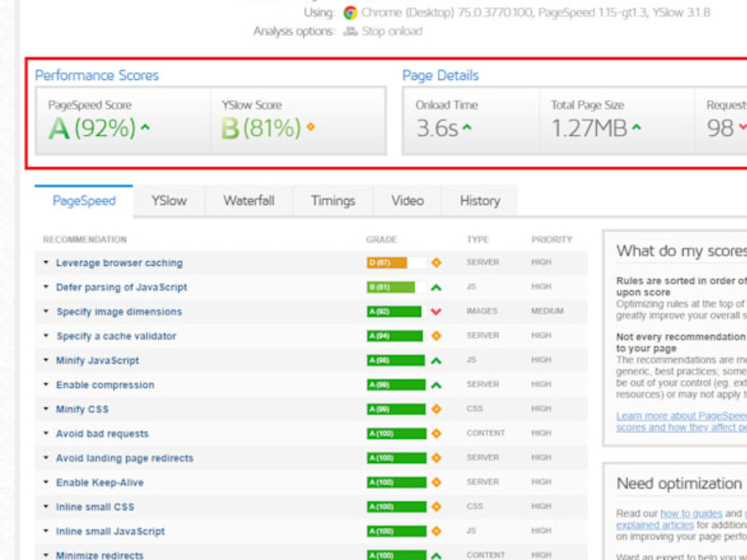This screenshot has height=560, width=747.
Task: Click orange diamond in Enable Keep-Alive row
Action: pos(436,482)
